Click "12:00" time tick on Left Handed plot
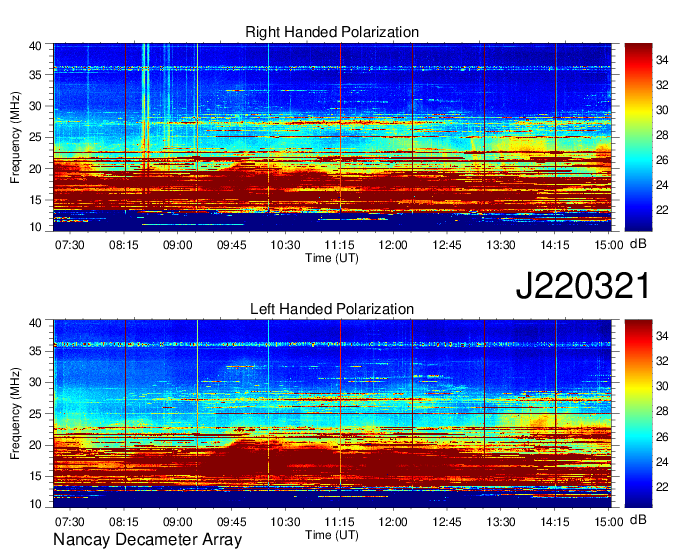Viewport: 680px width, 552px height. pos(393,521)
